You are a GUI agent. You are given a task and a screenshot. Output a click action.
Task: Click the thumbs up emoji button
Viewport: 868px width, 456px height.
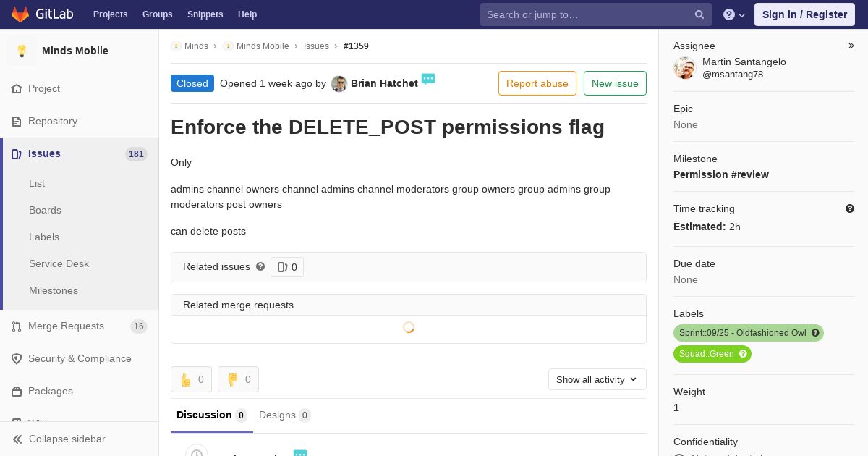(x=191, y=379)
